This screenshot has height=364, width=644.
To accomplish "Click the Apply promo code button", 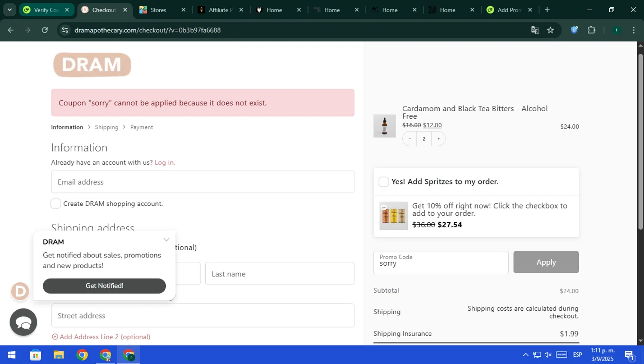I will pos(546,262).
